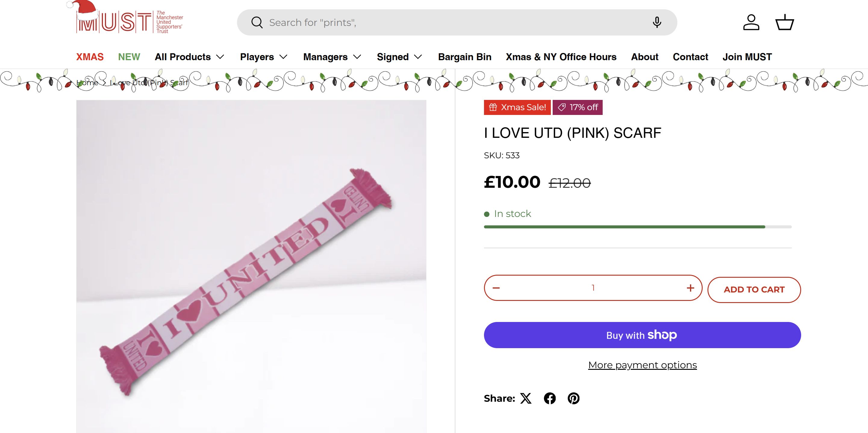Activate the microphone voice search icon

(657, 23)
